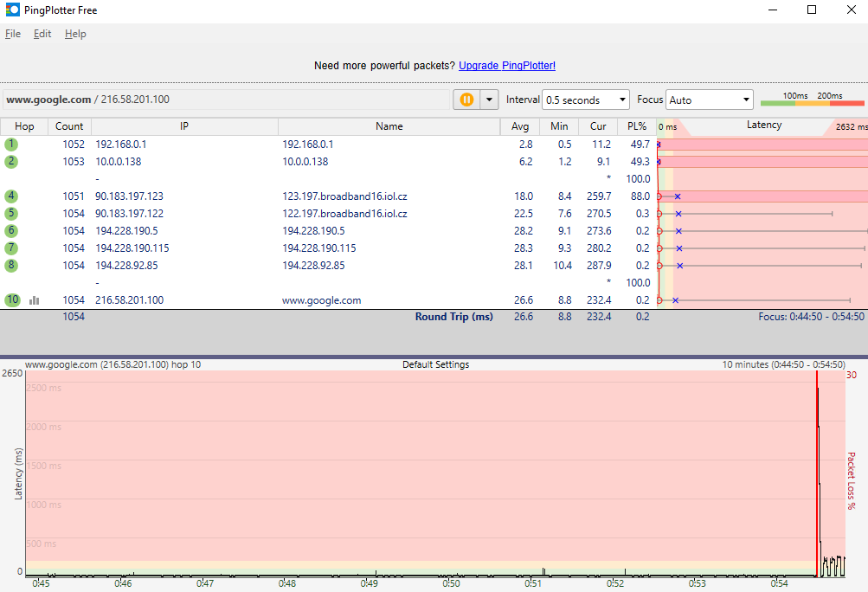Viewport: 868px width, 592px height.
Task: Click the hop 8 green circle icon
Action: [x=10, y=266]
